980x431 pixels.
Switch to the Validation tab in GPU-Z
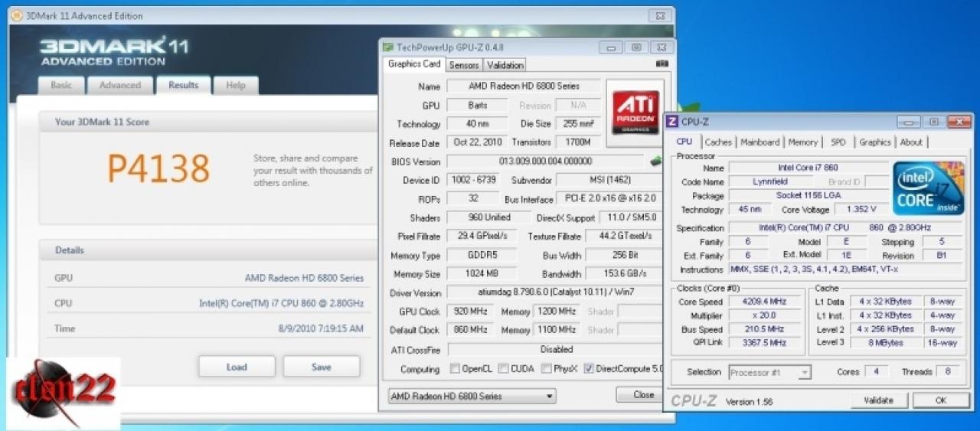[505, 65]
